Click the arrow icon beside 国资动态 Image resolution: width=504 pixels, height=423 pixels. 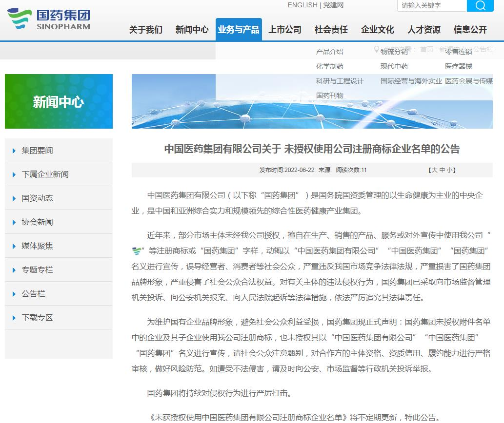[14, 198]
